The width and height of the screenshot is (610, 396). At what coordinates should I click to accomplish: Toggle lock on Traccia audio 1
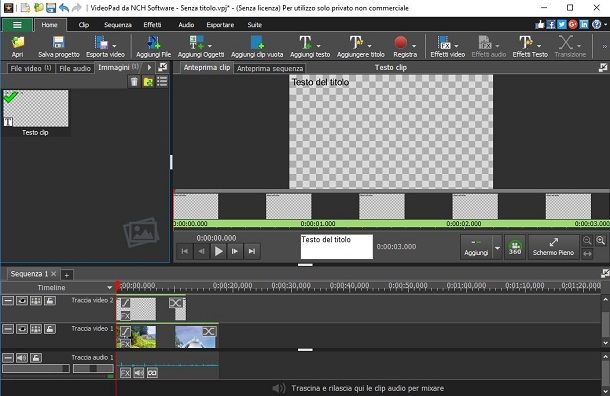tap(36, 357)
